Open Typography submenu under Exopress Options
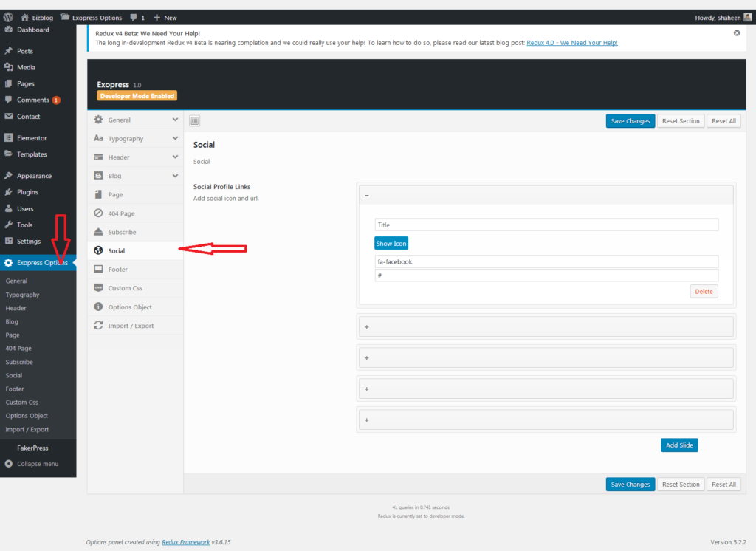 pyautogui.click(x=22, y=294)
